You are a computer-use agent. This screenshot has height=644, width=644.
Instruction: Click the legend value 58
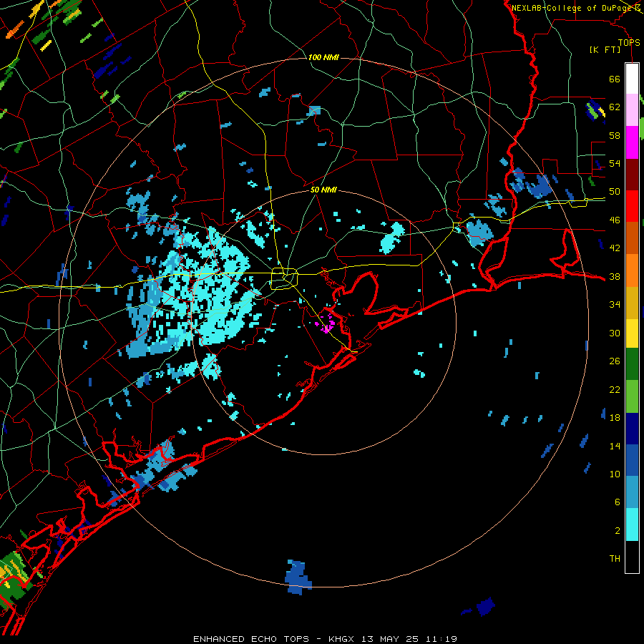615,135
